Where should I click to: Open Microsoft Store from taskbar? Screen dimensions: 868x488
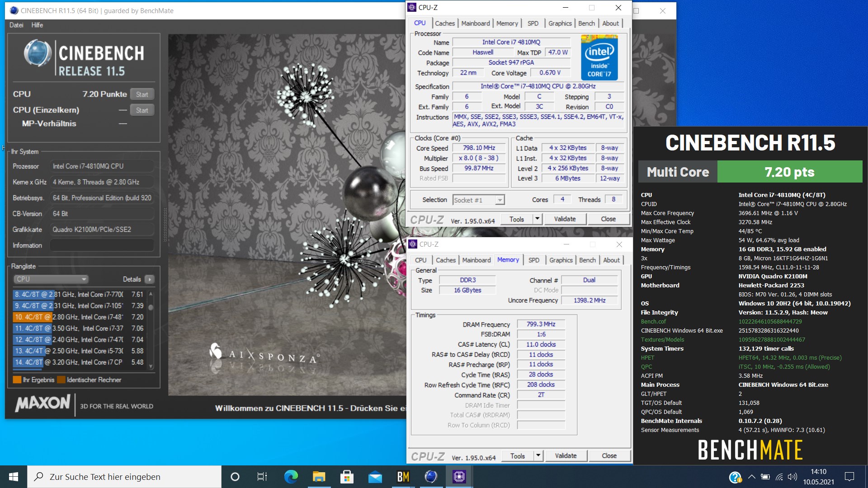click(347, 477)
